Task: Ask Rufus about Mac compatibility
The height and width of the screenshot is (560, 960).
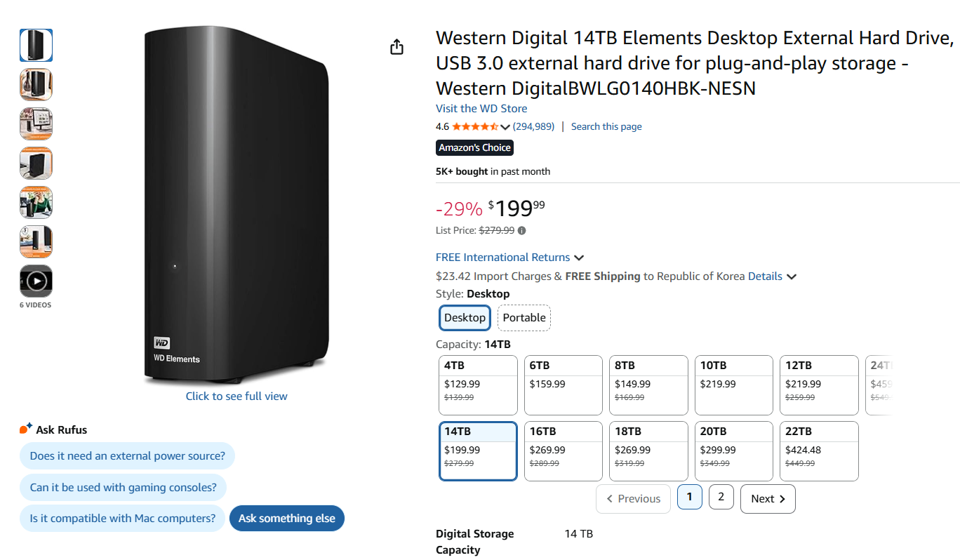Action: coord(123,519)
